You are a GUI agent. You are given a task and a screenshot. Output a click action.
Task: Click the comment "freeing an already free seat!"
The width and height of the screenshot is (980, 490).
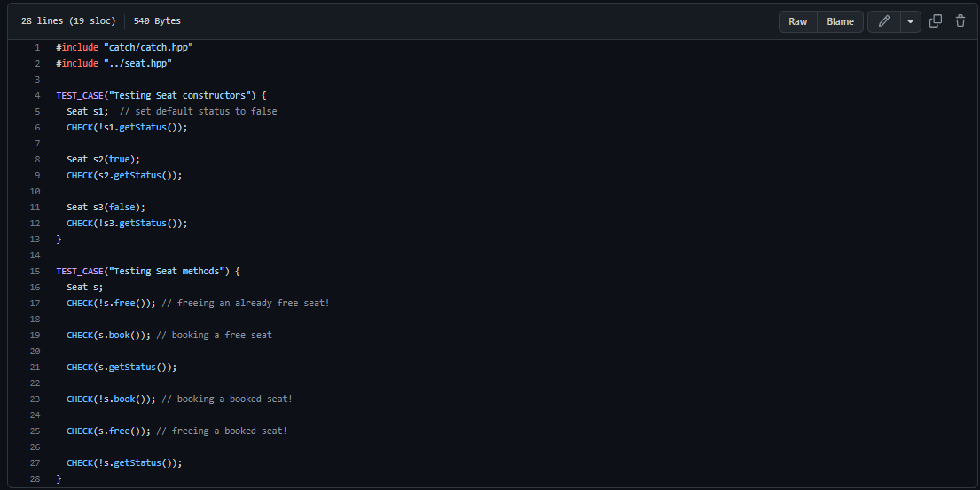click(x=245, y=304)
